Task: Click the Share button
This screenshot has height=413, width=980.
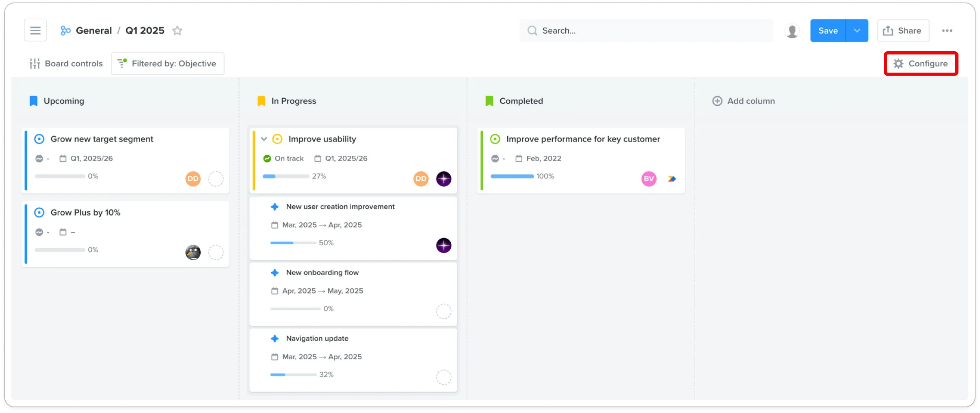Action: pyautogui.click(x=903, y=30)
